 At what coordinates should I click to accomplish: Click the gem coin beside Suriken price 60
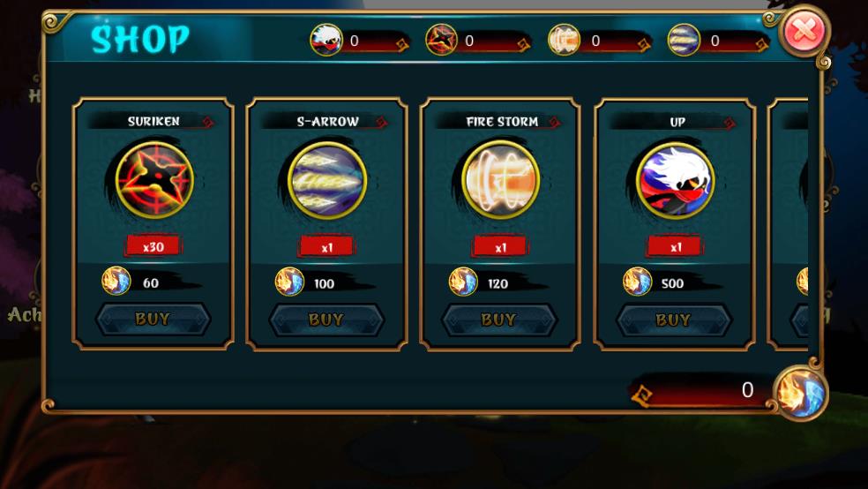(116, 281)
